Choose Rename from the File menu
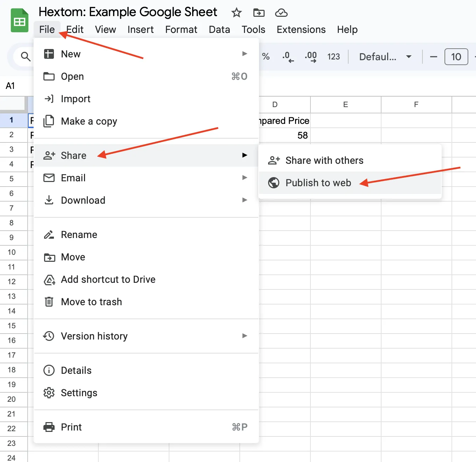The image size is (476, 462). (x=146, y=234)
